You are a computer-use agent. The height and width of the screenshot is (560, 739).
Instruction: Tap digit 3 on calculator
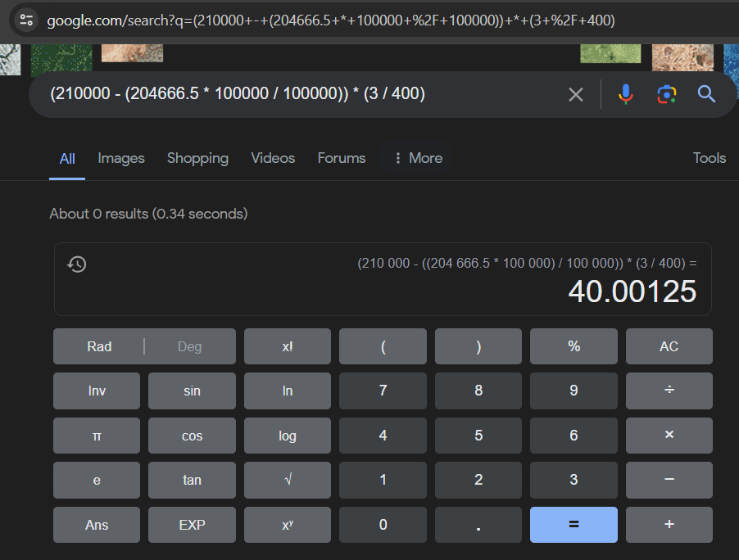(x=574, y=480)
